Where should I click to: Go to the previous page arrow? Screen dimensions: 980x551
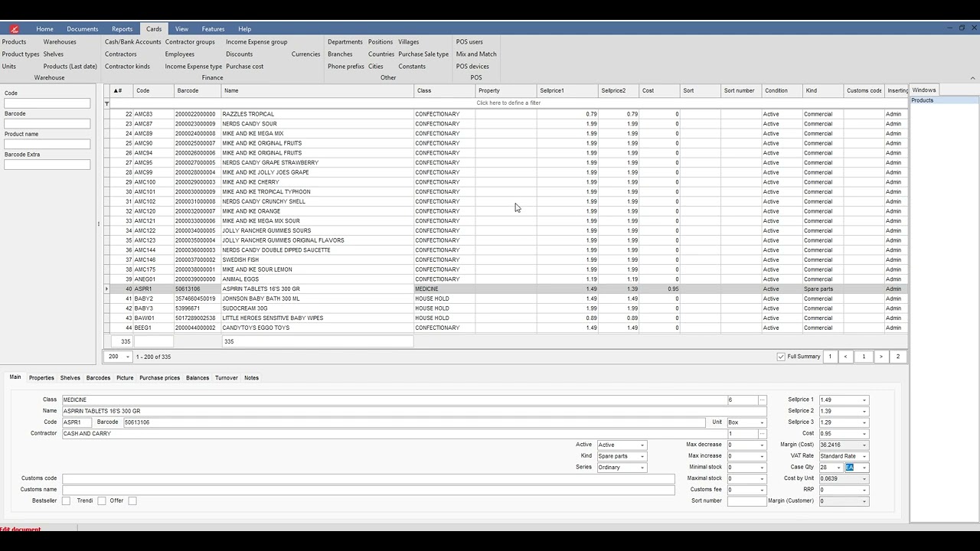[845, 357]
